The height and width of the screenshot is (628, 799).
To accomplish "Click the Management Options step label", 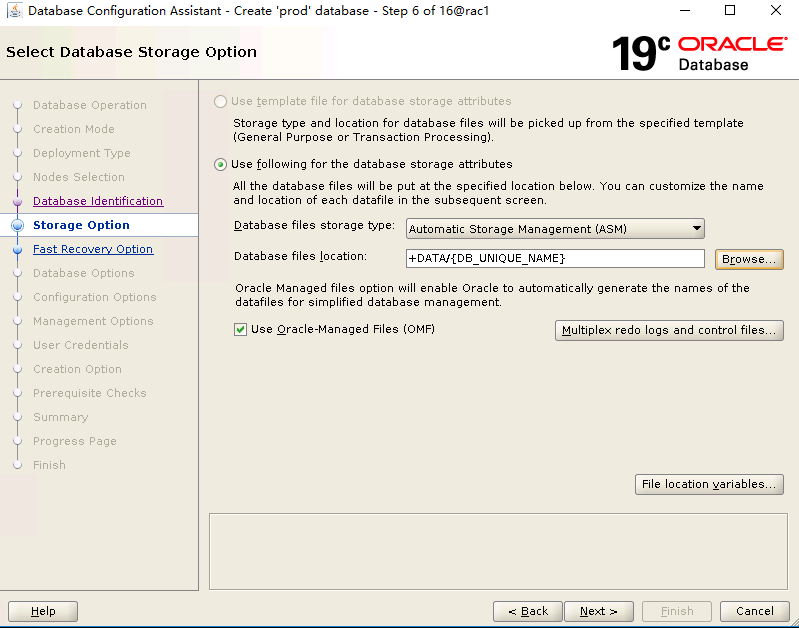I will click(x=93, y=321).
